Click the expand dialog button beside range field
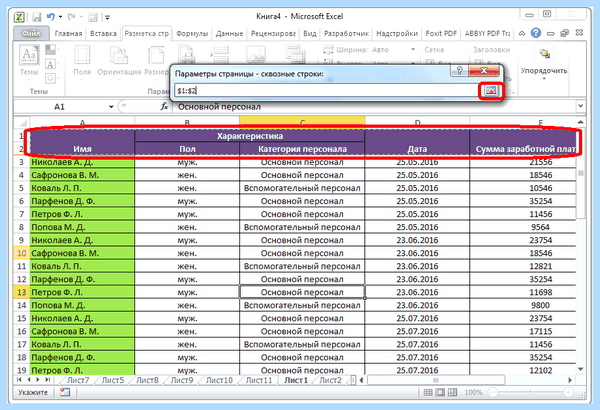 tap(491, 91)
